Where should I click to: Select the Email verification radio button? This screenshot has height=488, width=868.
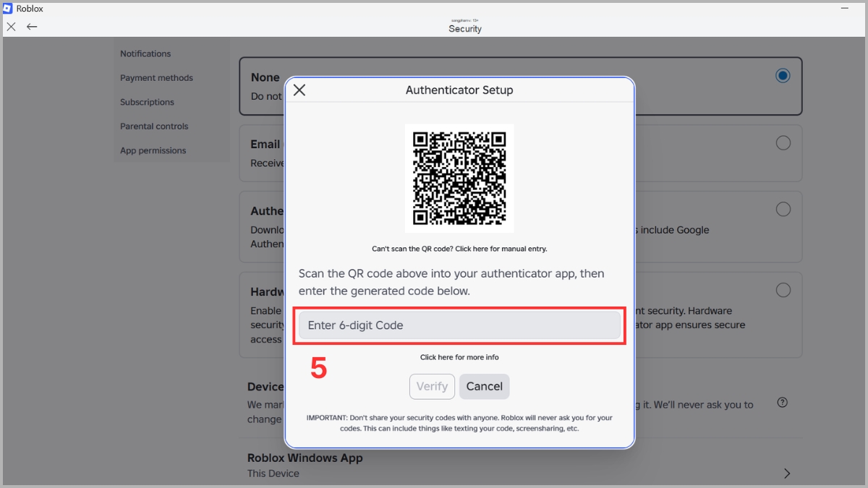[x=783, y=143]
